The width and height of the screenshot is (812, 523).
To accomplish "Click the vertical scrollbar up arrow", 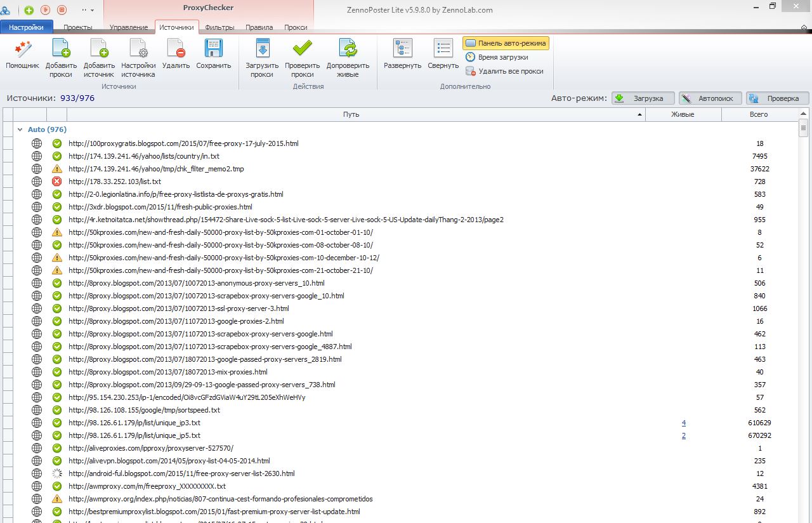I will (x=803, y=114).
